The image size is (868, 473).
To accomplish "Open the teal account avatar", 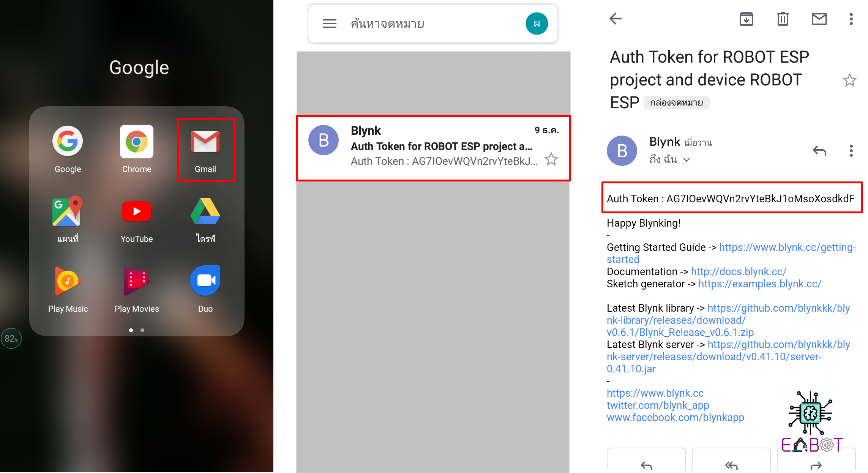I will pyautogui.click(x=537, y=24).
